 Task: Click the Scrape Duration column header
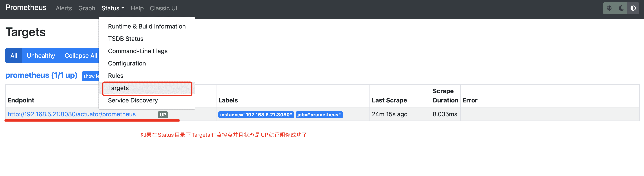click(x=445, y=96)
